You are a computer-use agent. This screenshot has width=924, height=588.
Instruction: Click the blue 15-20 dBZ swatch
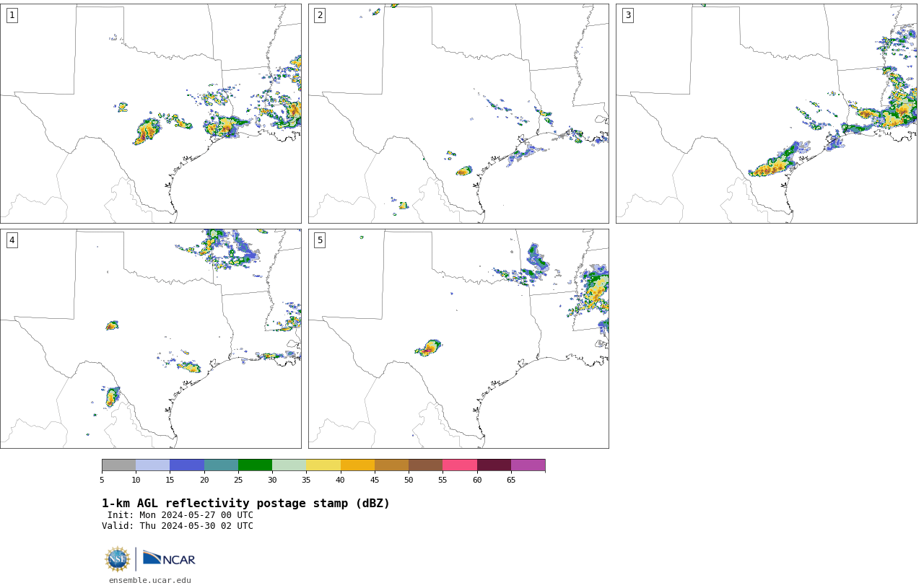click(x=187, y=465)
